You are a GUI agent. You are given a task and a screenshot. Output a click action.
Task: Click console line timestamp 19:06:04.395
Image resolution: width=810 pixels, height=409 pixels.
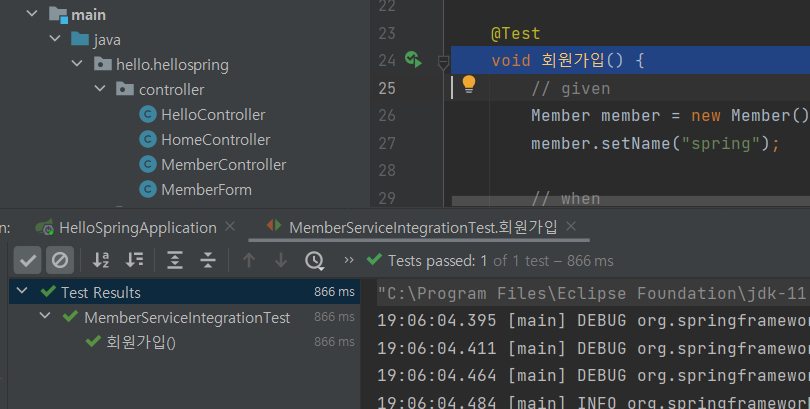[437, 321]
